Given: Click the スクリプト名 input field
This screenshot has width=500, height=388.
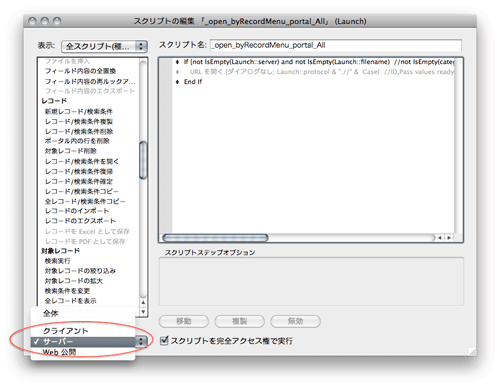Looking at the screenshot, I should (x=336, y=45).
